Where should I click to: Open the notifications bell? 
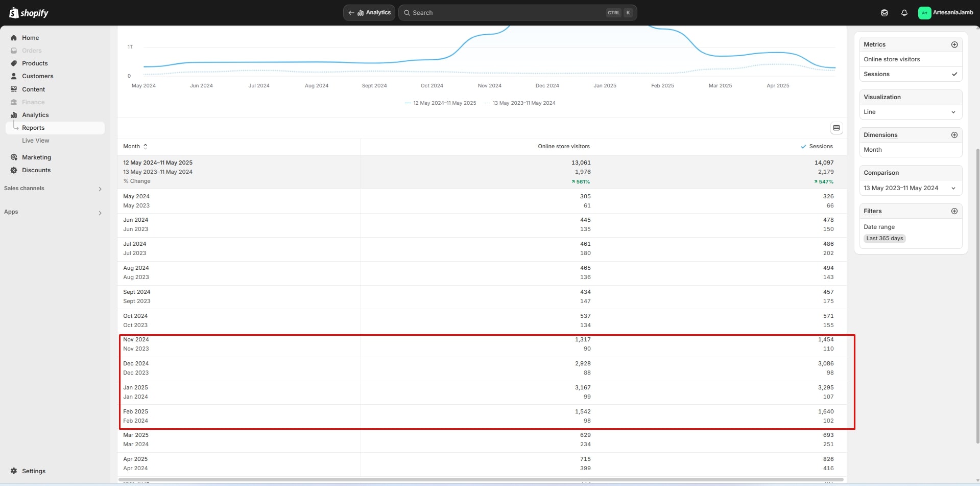[x=904, y=13]
